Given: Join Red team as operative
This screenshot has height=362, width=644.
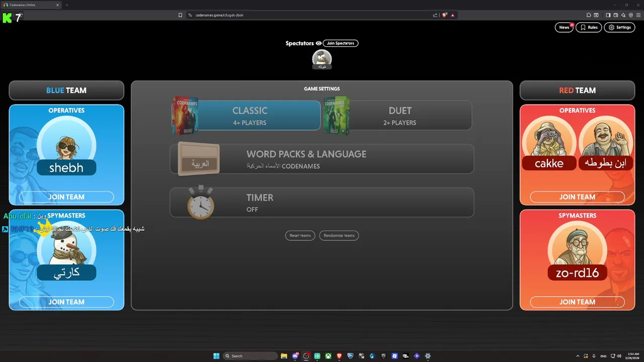Looking at the screenshot, I should click(577, 197).
